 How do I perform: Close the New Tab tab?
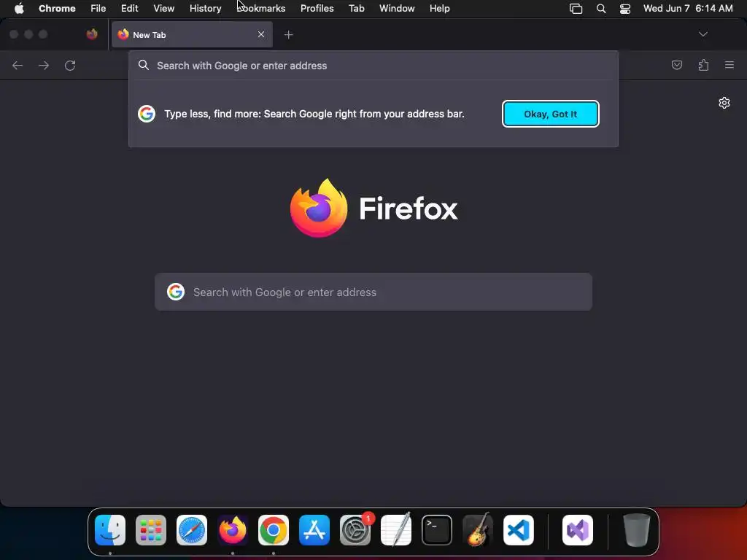(x=261, y=34)
